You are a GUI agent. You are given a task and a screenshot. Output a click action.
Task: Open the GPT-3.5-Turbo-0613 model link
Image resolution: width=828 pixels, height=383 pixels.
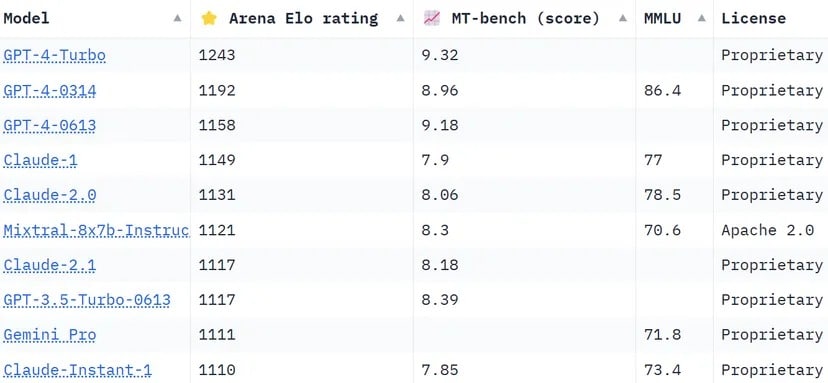point(87,300)
